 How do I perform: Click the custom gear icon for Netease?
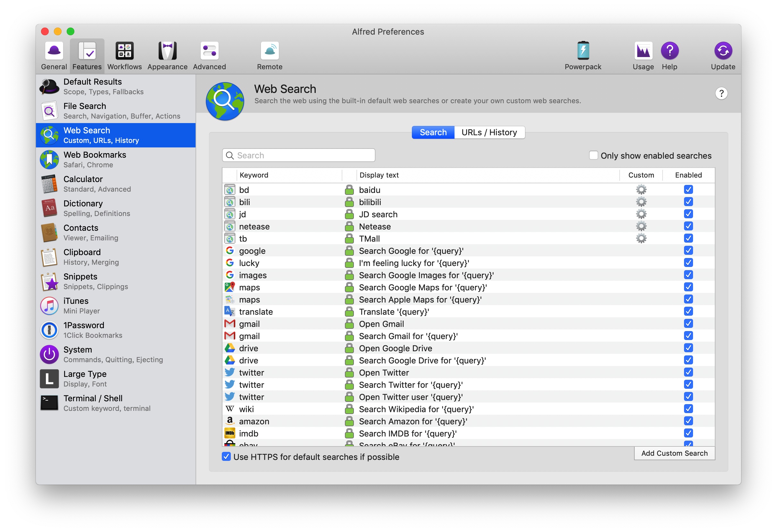click(x=641, y=227)
